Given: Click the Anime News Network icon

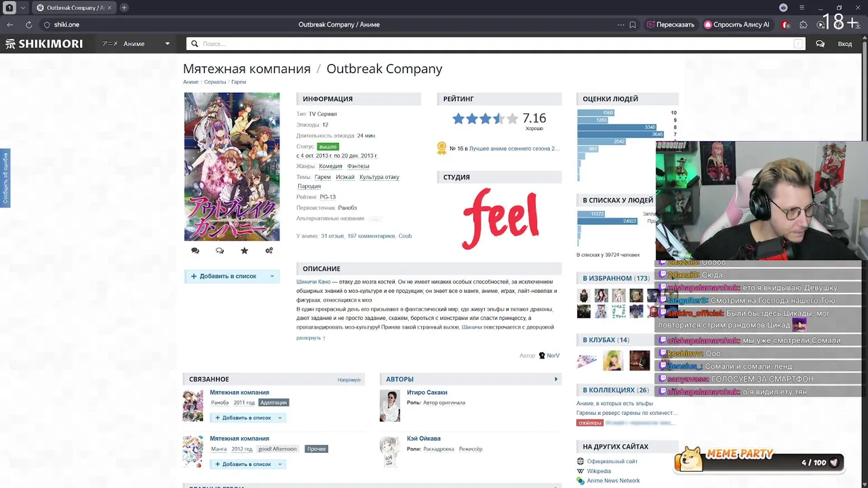Looking at the screenshot, I should pos(580,481).
